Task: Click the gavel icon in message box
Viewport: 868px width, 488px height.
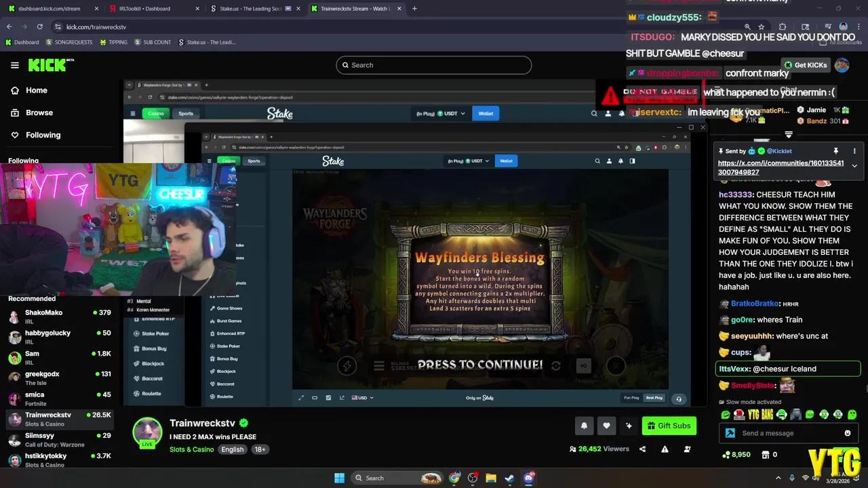Action: [730, 433]
